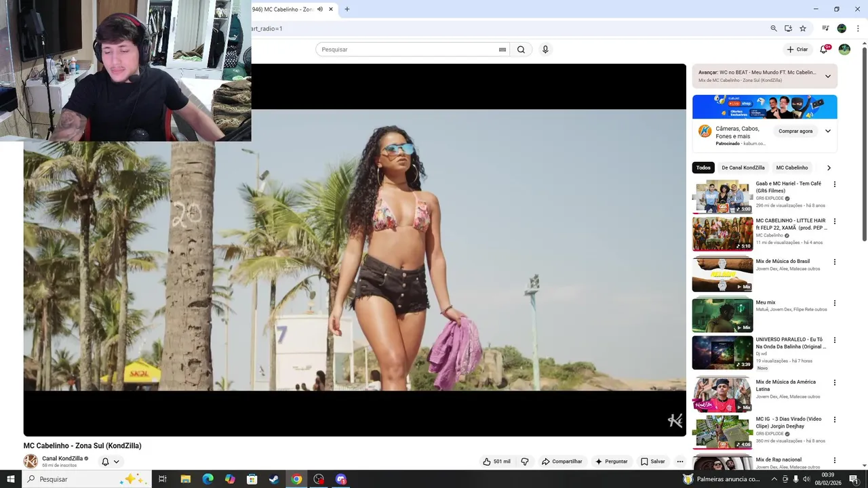The height and width of the screenshot is (488, 868).
Task: Click the taskbar Pesquisar search box
Action: coord(86,479)
